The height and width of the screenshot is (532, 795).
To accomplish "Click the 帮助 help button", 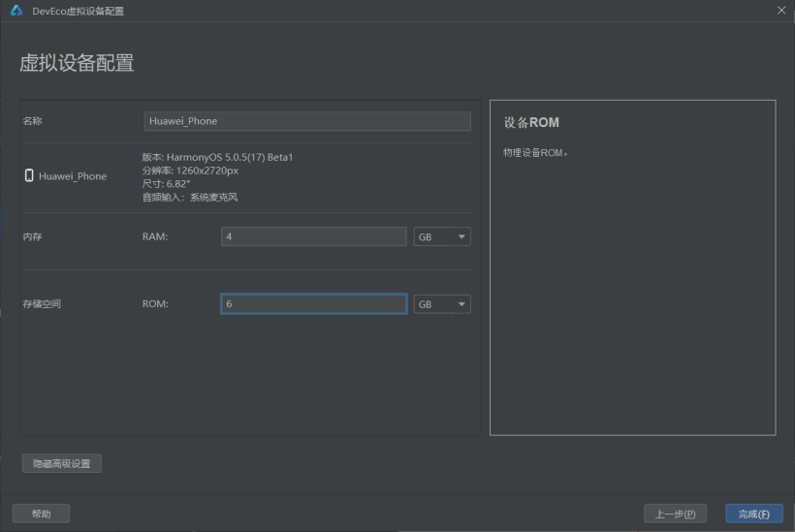I will [x=41, y=514].
